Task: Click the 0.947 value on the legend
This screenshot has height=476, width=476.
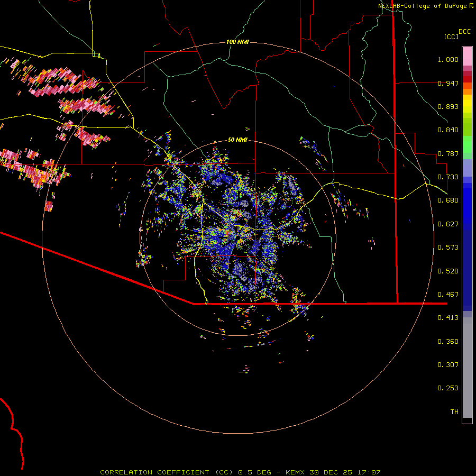Action: (x=448, y=83)
